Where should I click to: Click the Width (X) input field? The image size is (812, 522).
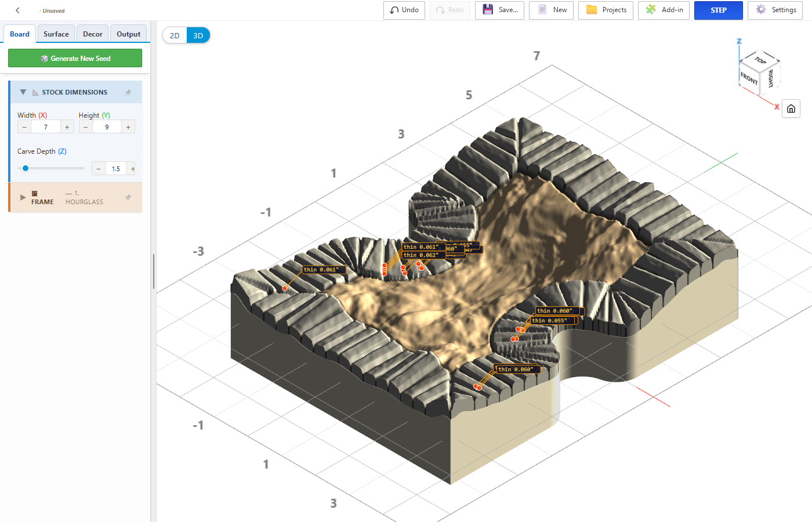(46, 127)
